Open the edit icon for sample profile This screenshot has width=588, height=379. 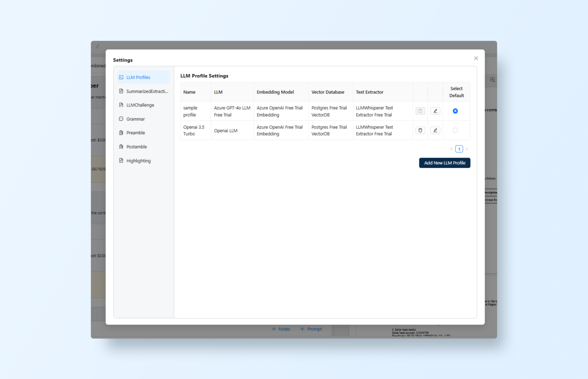coord(435,111)
